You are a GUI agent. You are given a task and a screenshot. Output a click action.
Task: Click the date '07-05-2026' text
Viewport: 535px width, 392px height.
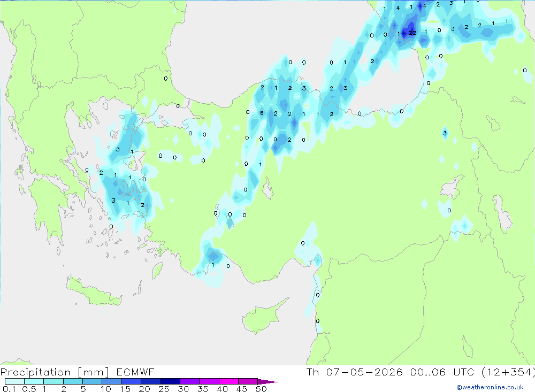tap(364, 372)
